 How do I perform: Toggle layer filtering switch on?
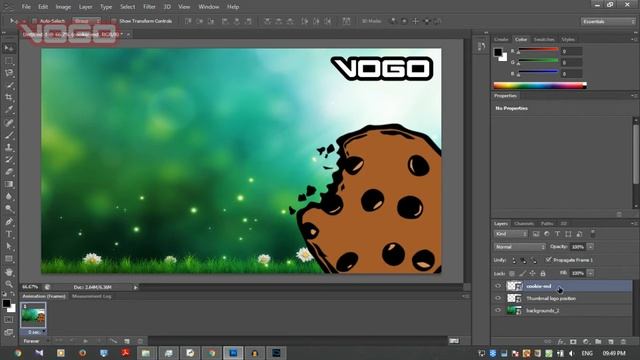click(593, 234)
